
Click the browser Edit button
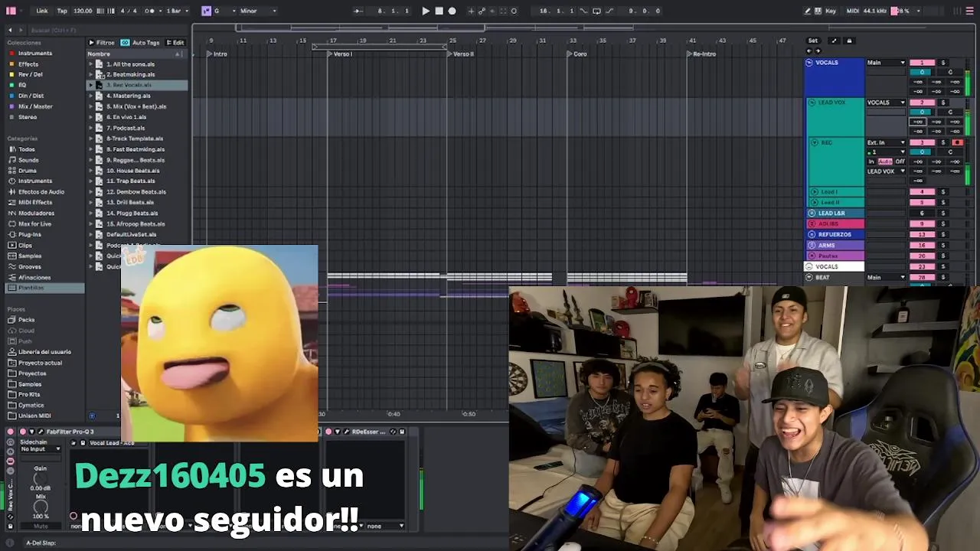pyautogui.click(x=176, y=43)
